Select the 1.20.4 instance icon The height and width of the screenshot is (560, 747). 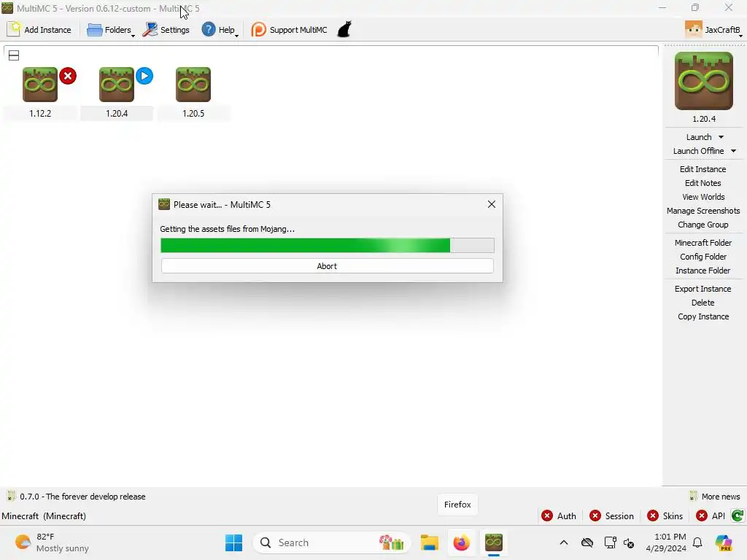click(117, 85)
